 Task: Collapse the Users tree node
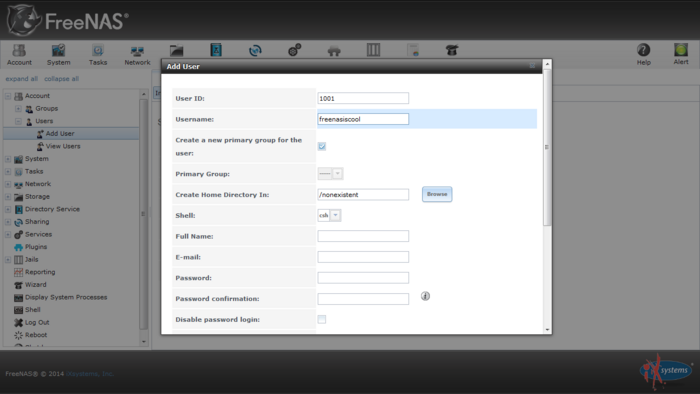click(x=18, y=121)
